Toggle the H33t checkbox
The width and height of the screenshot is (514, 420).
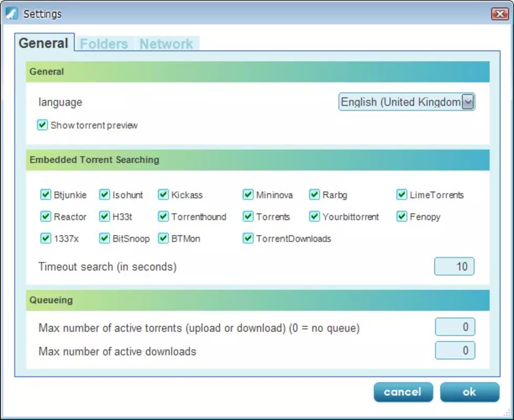[104, 216]
